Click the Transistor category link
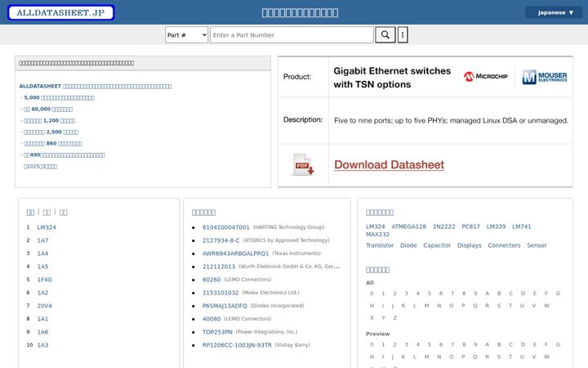The width and height of the screenshot is (588, 368). [x=380, y=245]
